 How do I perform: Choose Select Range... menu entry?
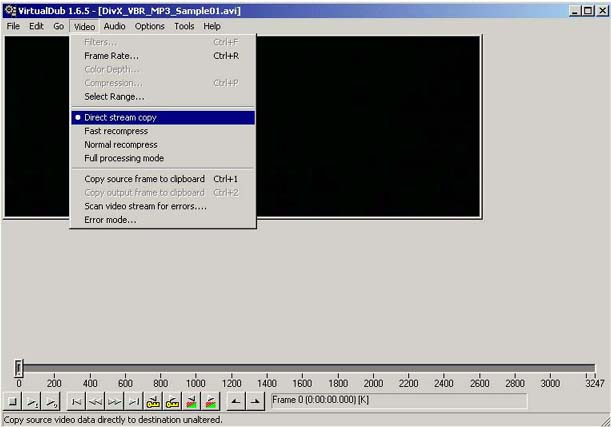(163, 97)
